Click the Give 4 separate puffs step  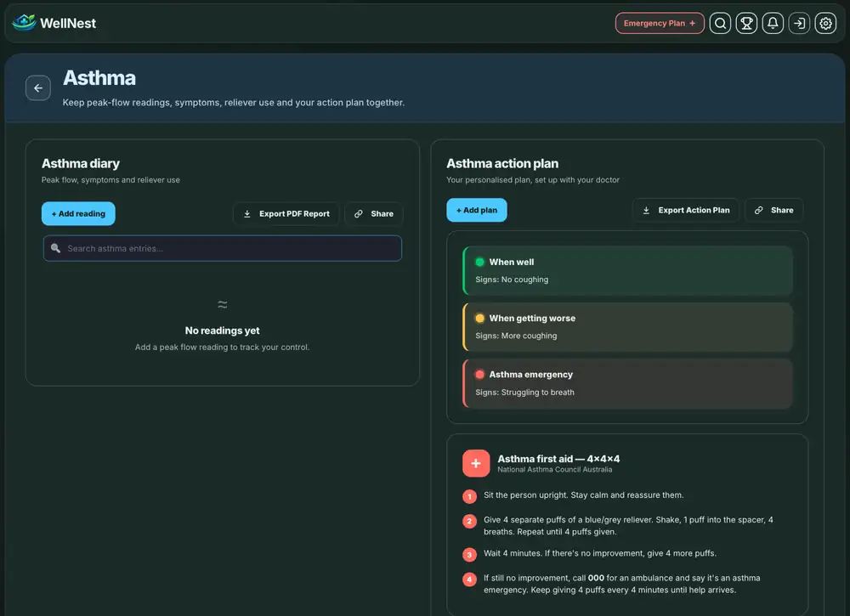(x=628, y=526)
